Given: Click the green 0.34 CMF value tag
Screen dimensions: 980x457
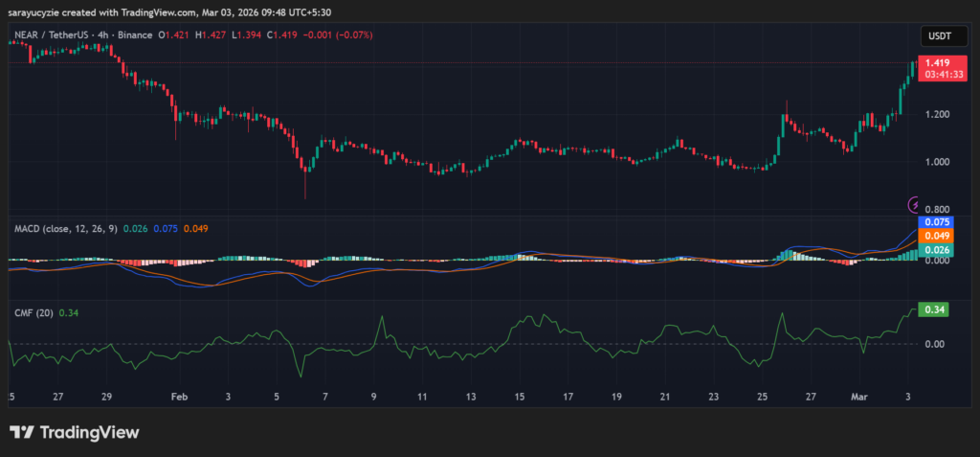Looking at the screenshot, I should [933, 309].
